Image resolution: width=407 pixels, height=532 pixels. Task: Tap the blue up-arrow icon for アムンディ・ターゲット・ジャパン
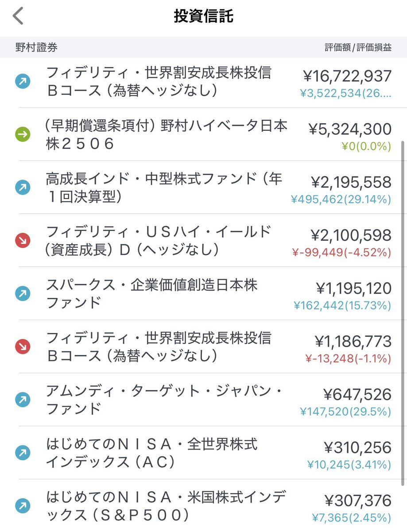pos(23,399)
